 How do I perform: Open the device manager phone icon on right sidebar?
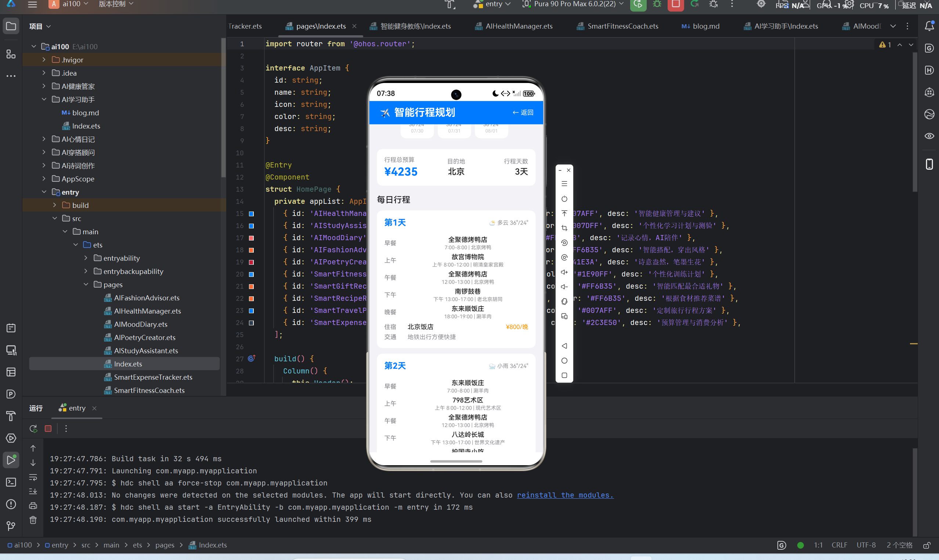929,164
